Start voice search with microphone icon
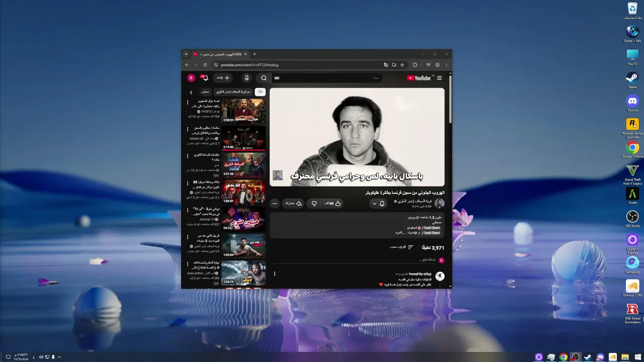This screenshot has width=644, height=362. 247,78
